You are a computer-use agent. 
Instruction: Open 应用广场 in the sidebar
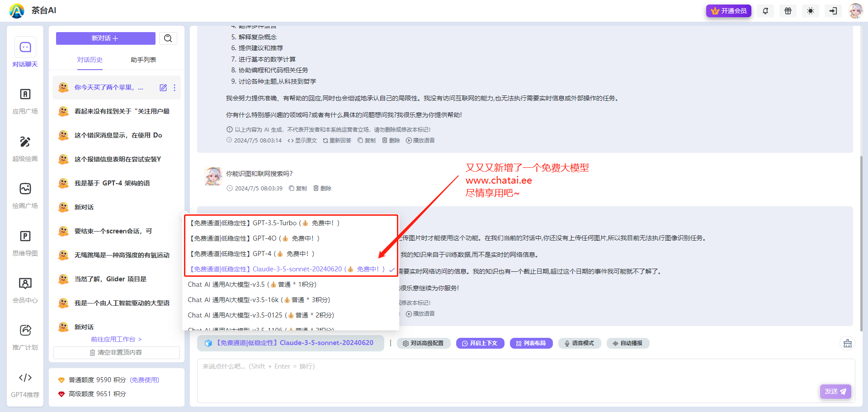25,101
